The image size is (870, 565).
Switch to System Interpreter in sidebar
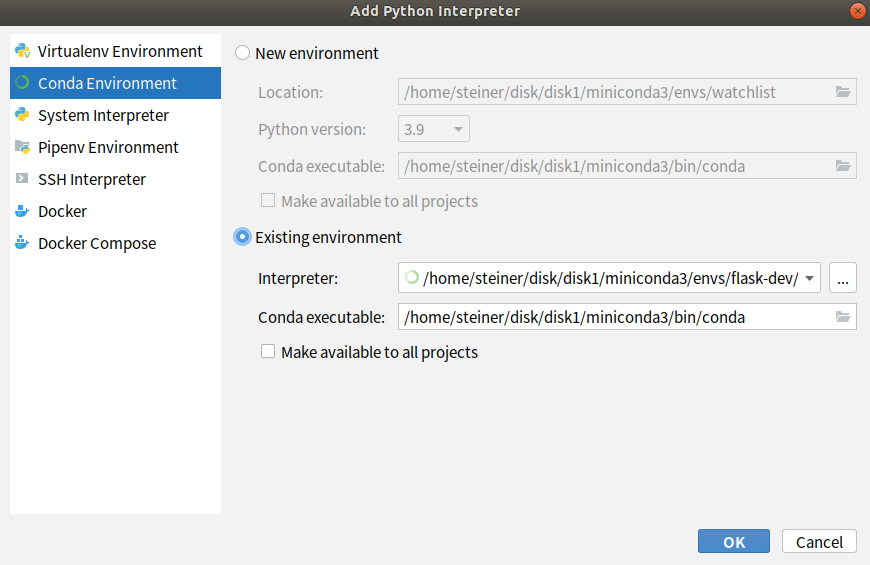coord(103,115)
